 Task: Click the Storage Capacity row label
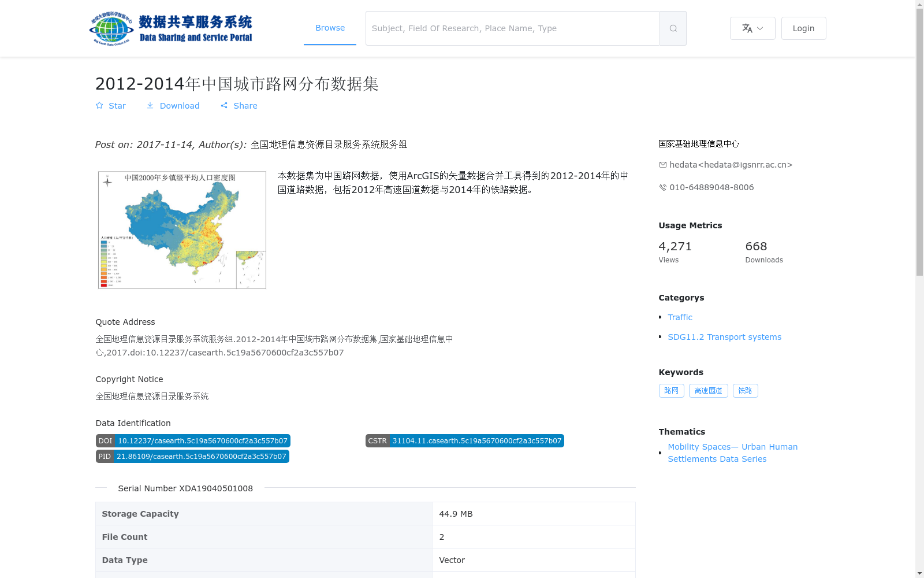tap(140, 514)
